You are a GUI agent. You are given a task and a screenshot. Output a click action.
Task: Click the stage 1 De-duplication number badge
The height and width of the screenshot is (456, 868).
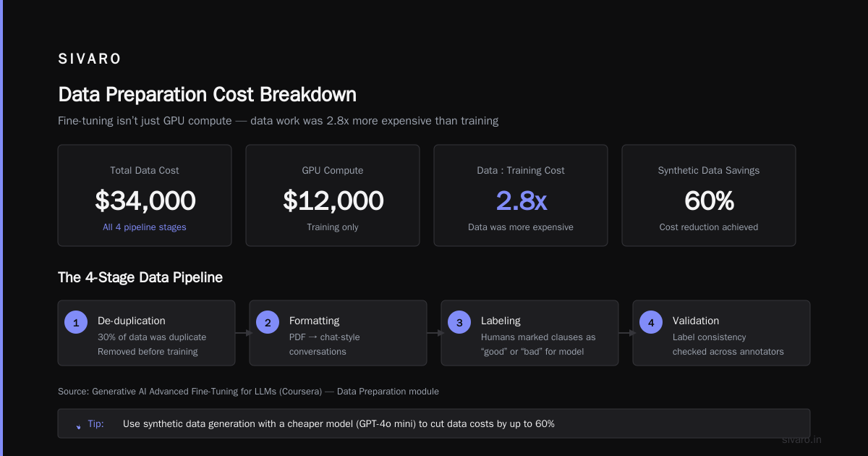pyautogui.click(x=76, y=323)
